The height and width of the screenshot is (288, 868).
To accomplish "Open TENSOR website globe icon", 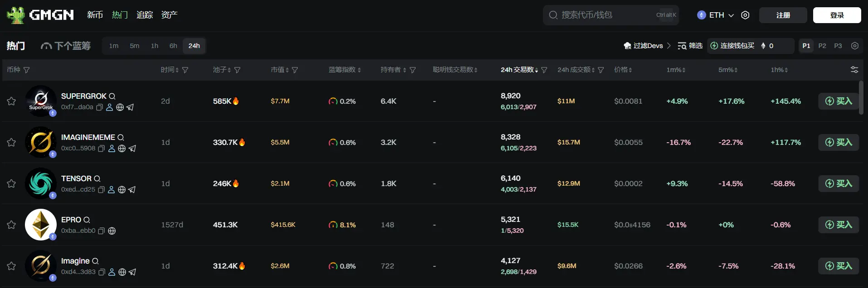I will (122, 190).
